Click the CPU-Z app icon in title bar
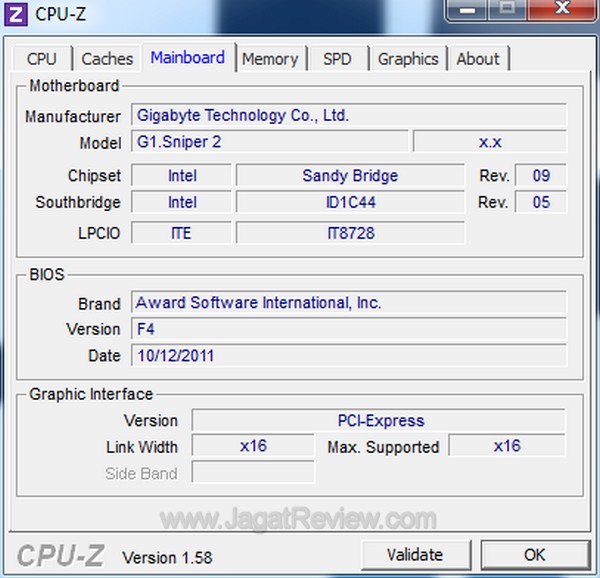Screen dimensions: 600x578 coord(16,15)
